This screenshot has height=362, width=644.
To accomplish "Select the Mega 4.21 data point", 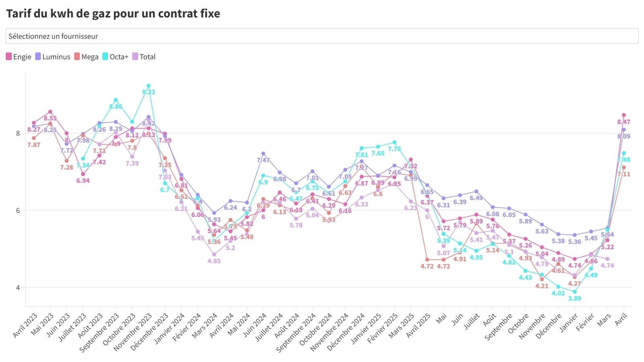I will click(542, 279).
